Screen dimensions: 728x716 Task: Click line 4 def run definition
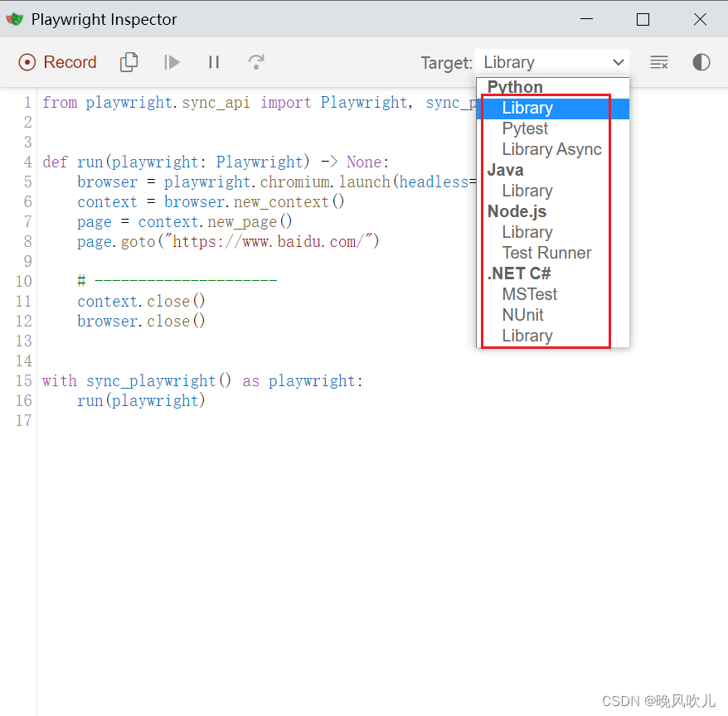coord(216,162)
